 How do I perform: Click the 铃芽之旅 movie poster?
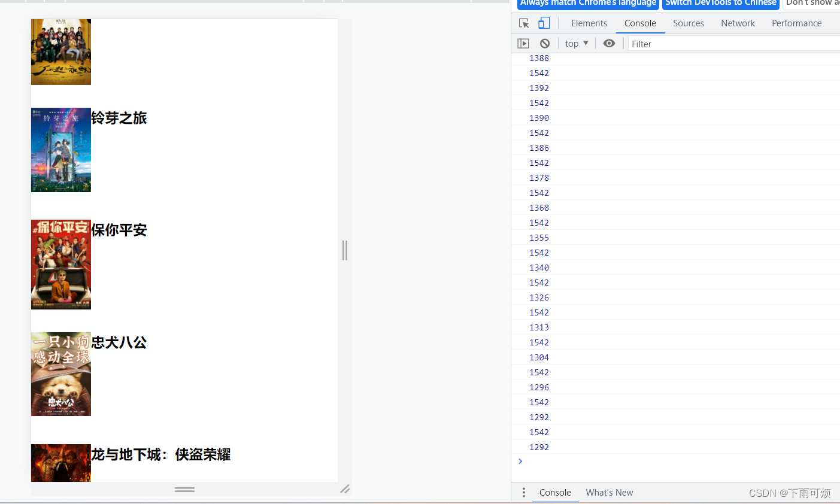(x=61, y=150)
